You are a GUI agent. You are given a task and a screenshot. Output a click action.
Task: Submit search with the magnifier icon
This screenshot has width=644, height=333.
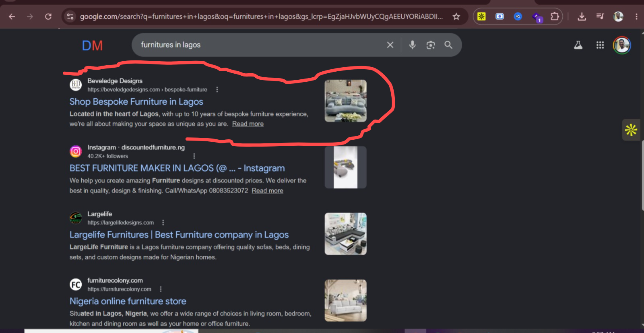point(448,45)
